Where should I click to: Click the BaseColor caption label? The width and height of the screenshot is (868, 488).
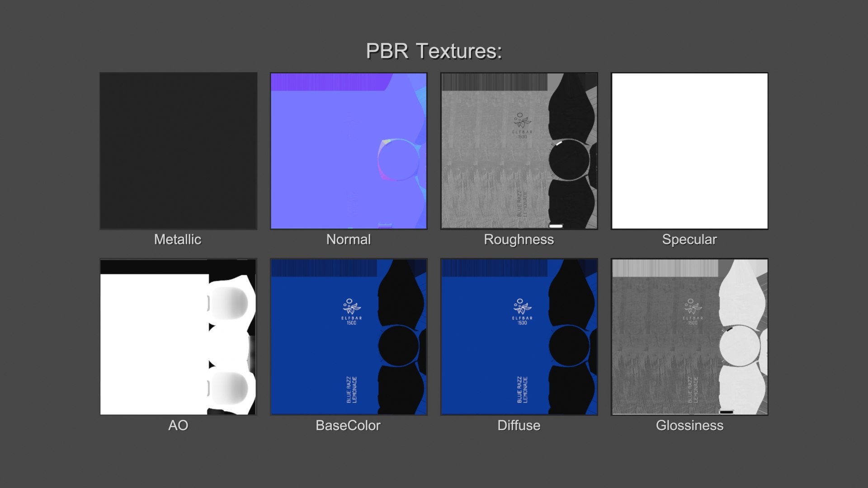[x=348, y=426]
